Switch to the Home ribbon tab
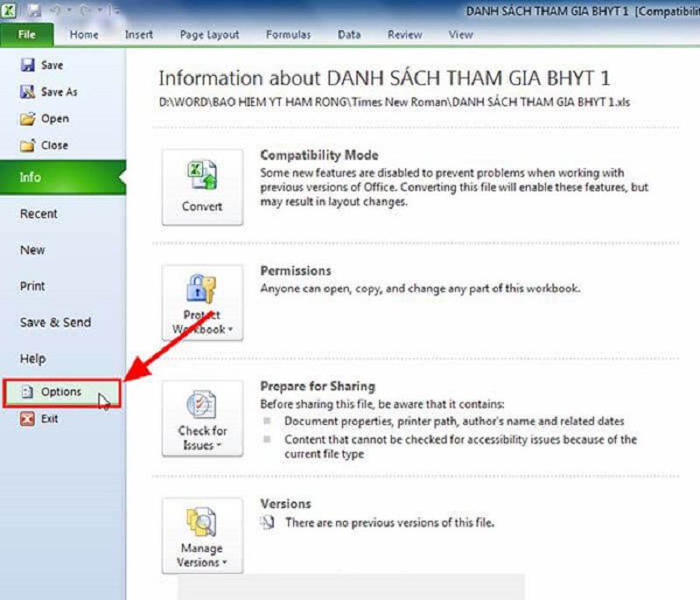Image resolution: width=700 pixels, height=600 pixels. 84,35
